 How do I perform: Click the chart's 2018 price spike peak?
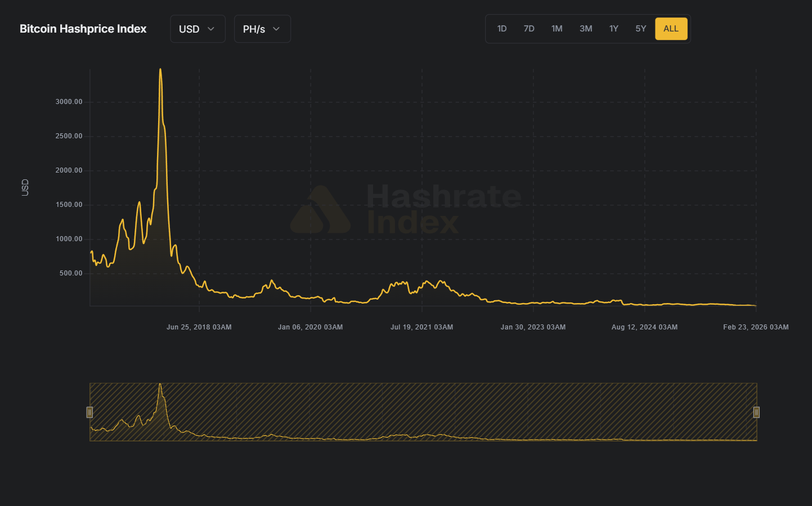[161, 69]
